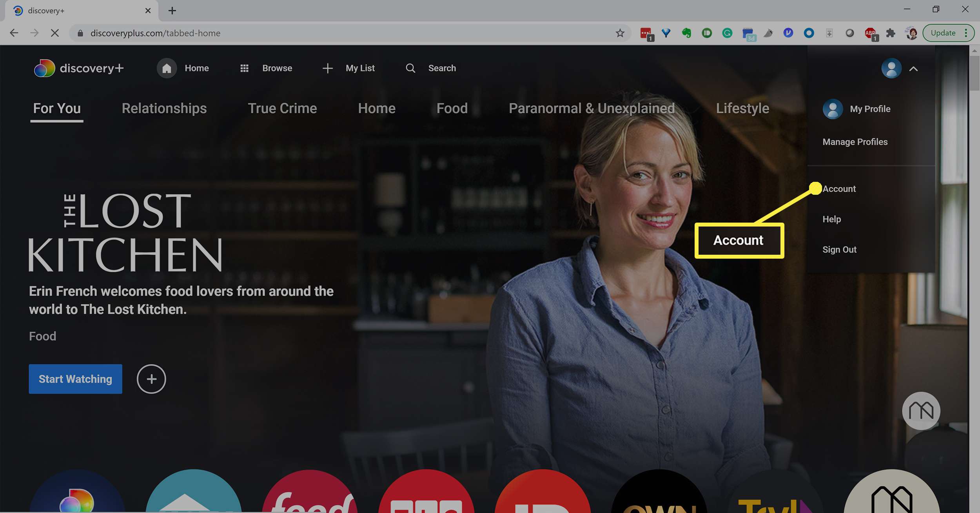
Task: Click the Evernote elephant extension icon
Action: [686, 33]
